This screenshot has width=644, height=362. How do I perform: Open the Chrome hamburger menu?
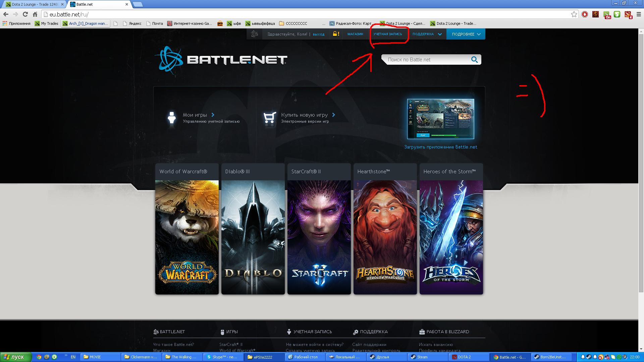638,14
